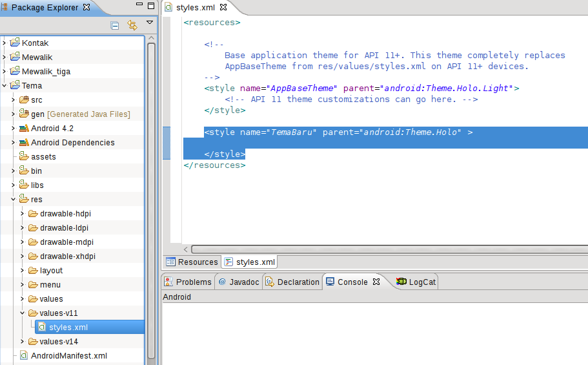The height and width of the screenshot is (365, 588).
Task: Collapse the res folder
Action: point(13,200)
